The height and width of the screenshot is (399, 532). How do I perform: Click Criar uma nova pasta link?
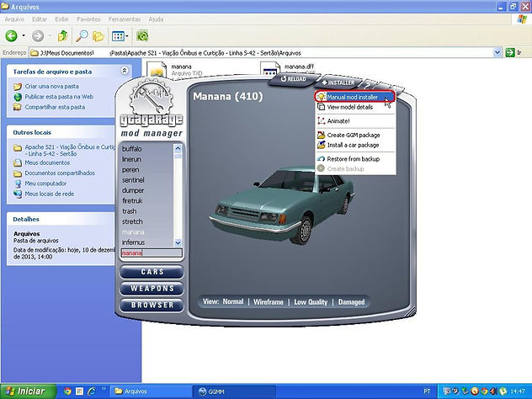(x=51, y=86)
